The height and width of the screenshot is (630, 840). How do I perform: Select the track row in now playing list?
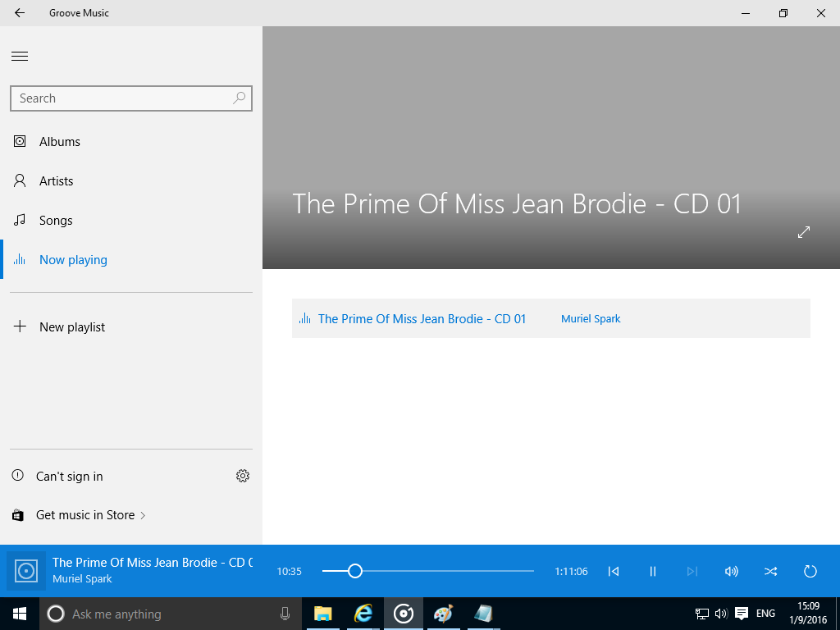(x=550, y=318)
